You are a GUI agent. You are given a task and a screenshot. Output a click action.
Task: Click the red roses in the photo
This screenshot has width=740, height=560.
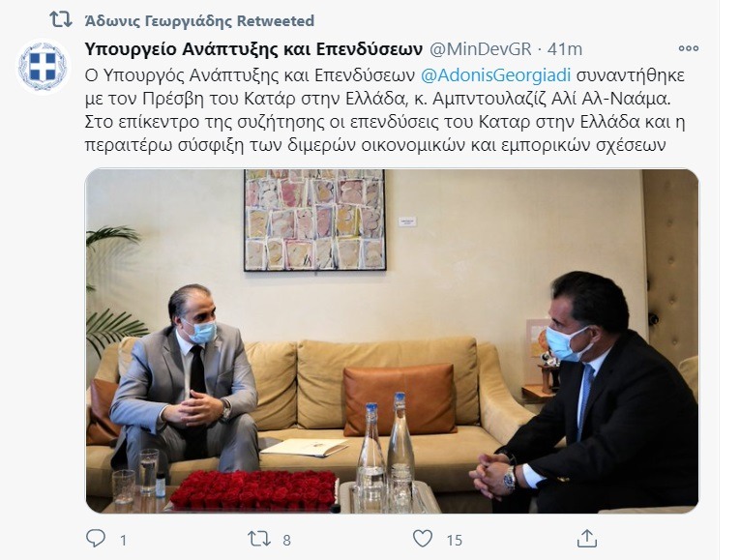[253, 490]
